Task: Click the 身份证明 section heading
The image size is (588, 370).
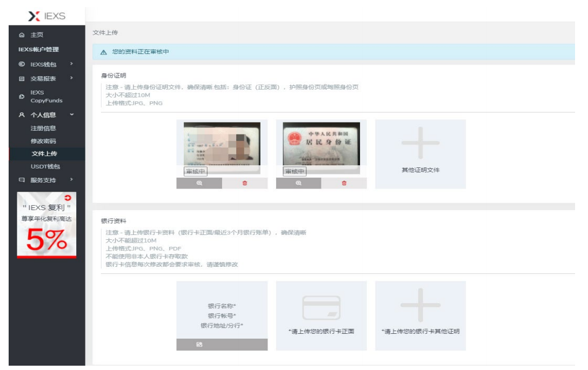Action: pyautogui.click(x=113, y=75)
